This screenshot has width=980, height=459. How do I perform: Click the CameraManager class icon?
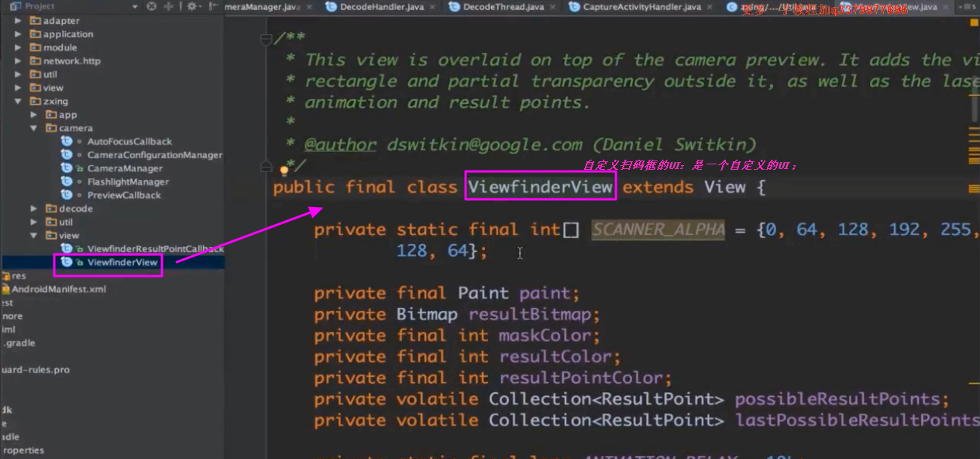67,168
